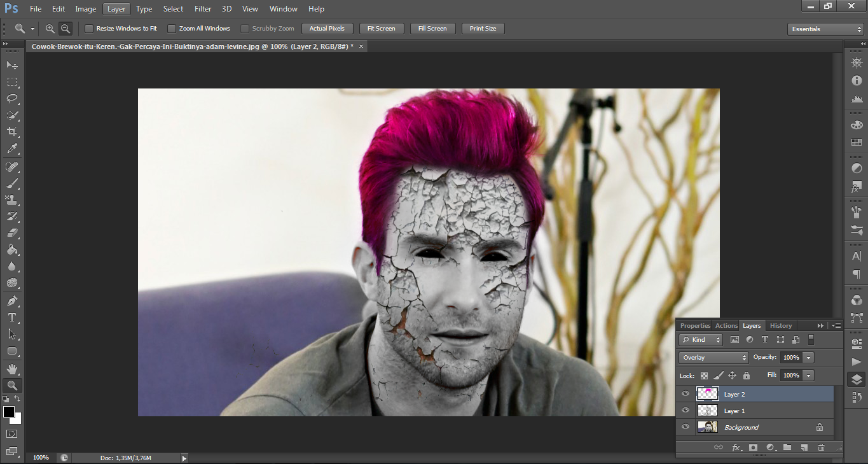Hide Layer 1 visibility eye

tap(685, 411)
